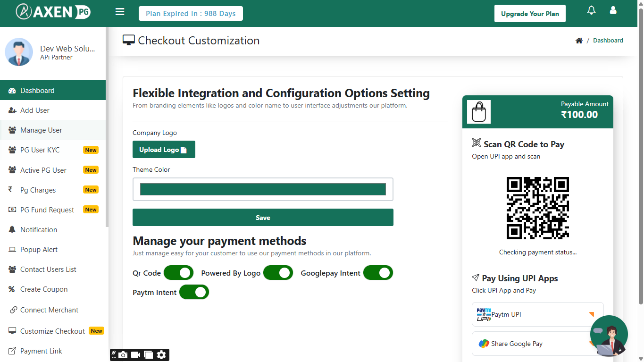
Task: Select Active PG User in sidebar
Action: (x=53, y=170)
